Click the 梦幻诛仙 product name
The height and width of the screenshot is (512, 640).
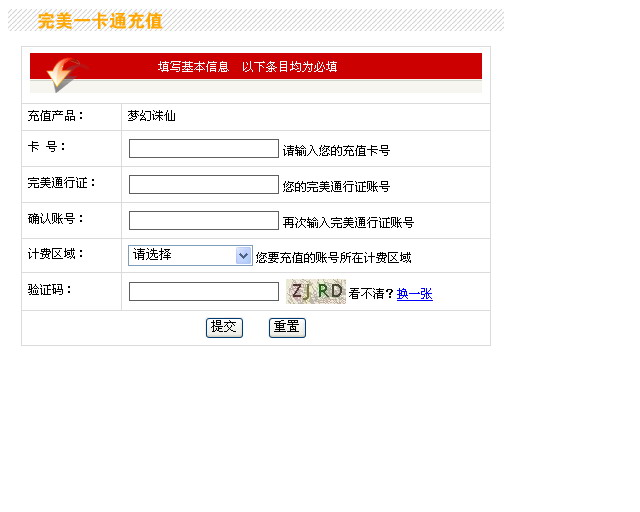tap(151, 116)
